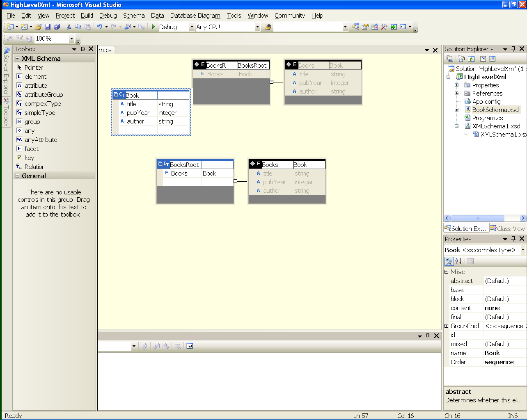Expand the References folder node
The image size is (527, 420).
click(456, 94)
